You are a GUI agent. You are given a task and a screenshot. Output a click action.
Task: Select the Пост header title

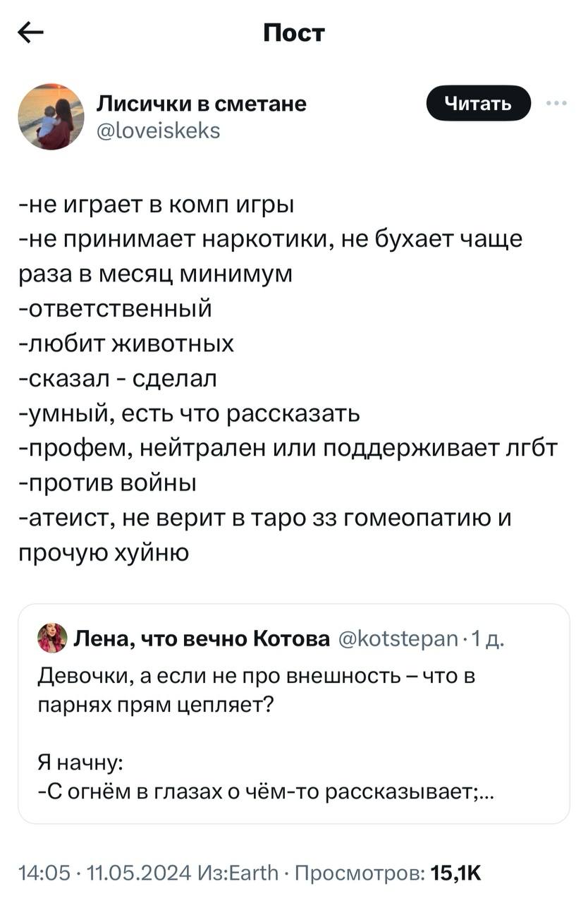[x=294, y=32]
